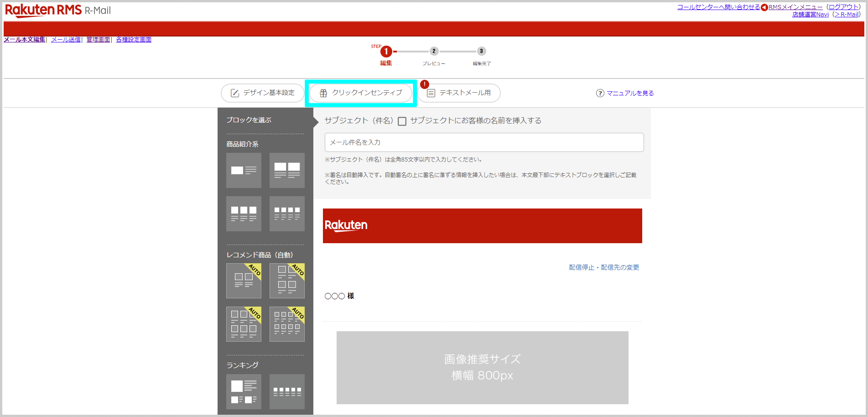Image resolution: width=868 pixels, height=417 pixels.
Task: Click the Rakuten RMS R-Mail logo
Action: tap(58, 10)
